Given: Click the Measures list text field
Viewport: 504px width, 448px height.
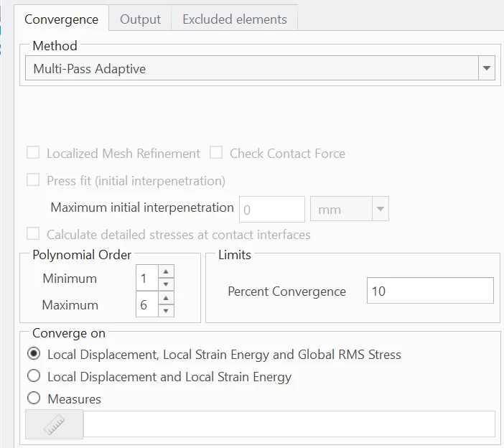Looking at the screenshot, I should click(289, 424).
